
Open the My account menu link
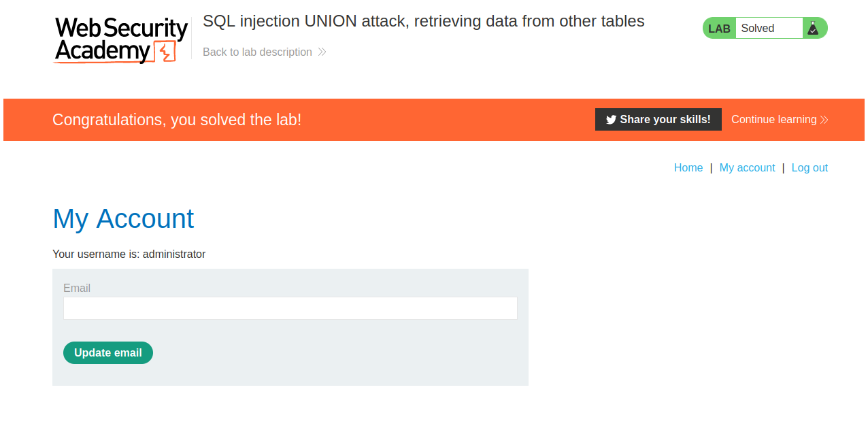point(747,168)
